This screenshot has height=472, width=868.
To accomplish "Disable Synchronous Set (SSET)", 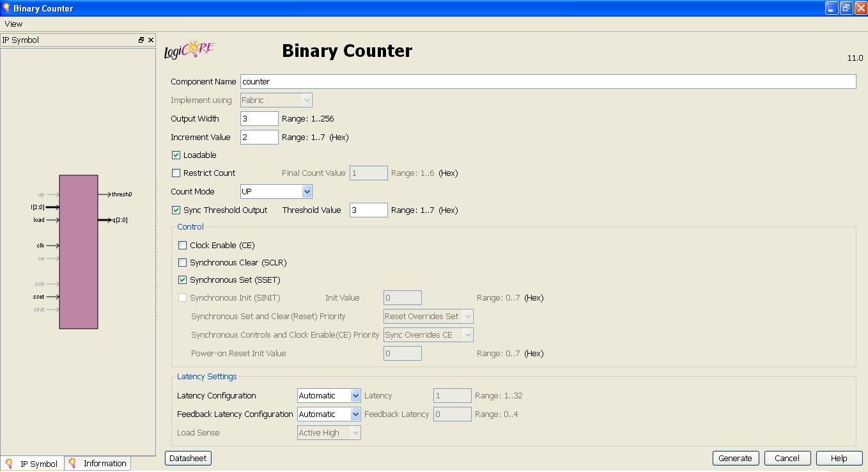I will coord(182,279).
